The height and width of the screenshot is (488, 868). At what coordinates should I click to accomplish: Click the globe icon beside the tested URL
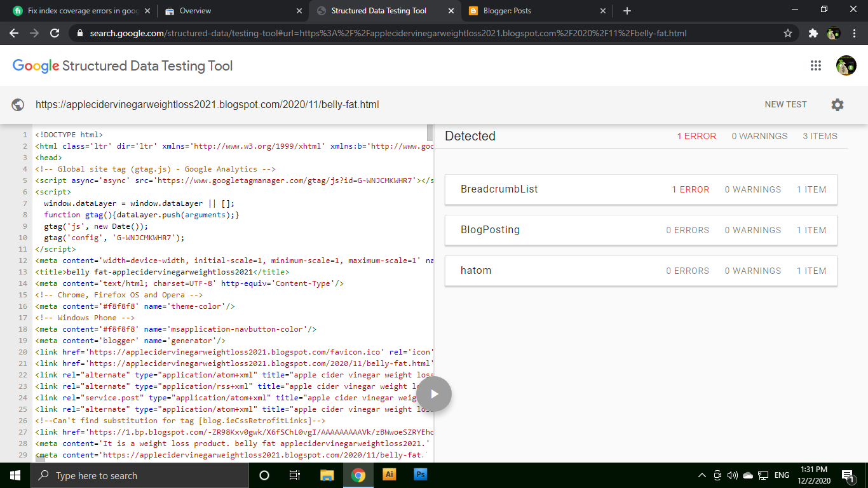click(18, 104)
